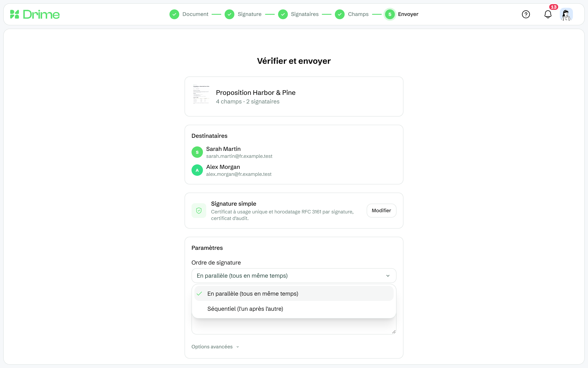Click the Champs step checkmark icon
Image resolution: width=588 pixels, height=368 pixels.
click(340, 14)
